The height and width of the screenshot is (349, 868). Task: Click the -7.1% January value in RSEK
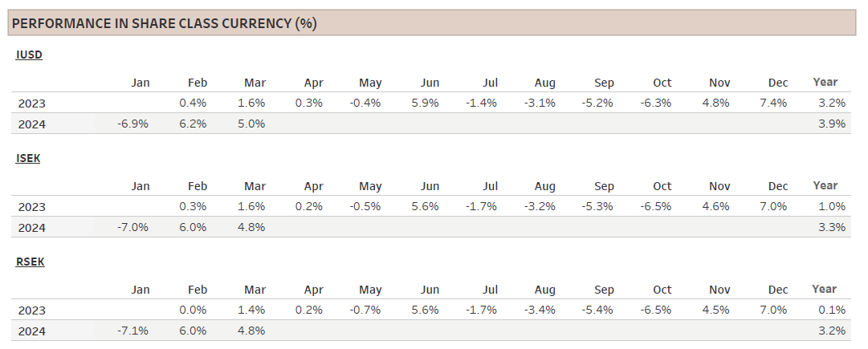point(133,331)
